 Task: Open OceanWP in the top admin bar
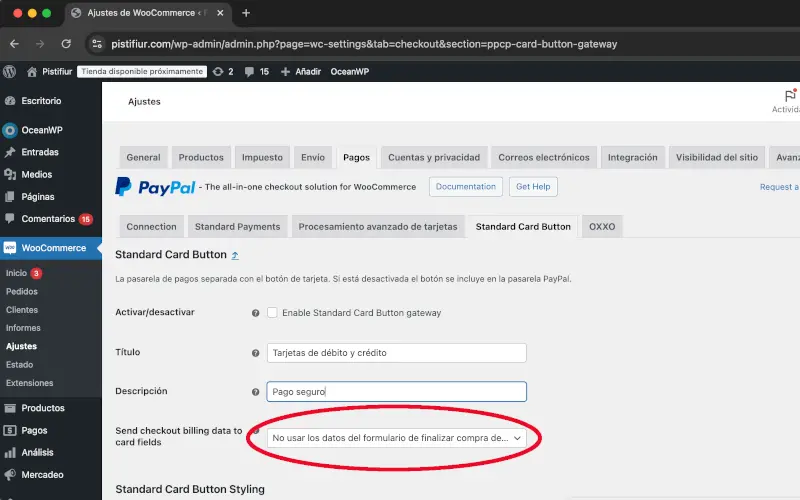tap(349, 71)
